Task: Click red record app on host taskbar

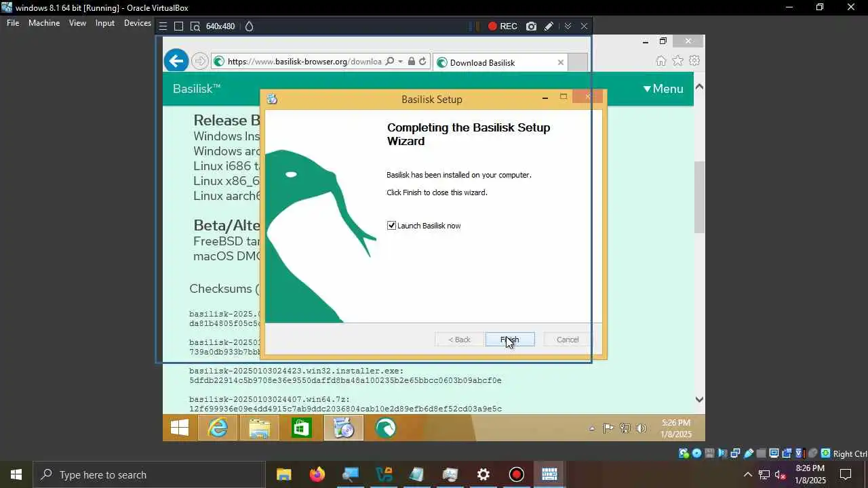Action: [x=517, y=474]
